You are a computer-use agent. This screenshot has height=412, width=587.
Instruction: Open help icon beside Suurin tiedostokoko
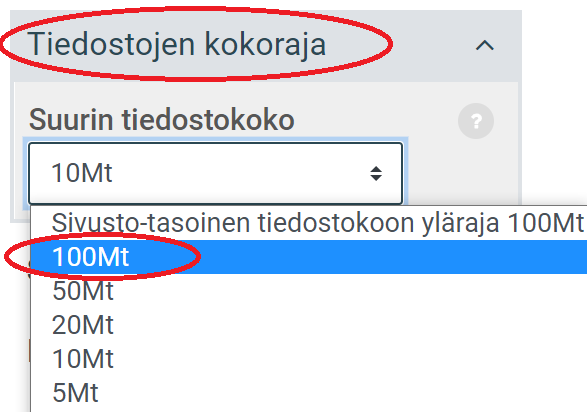476,121
